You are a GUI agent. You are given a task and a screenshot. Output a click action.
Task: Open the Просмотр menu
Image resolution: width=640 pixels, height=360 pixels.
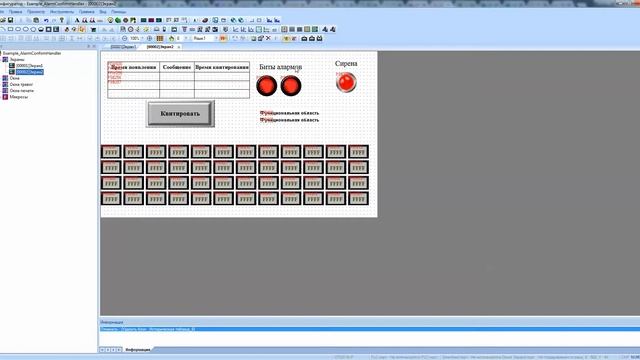pyautogui.click(x=36, y=12)
